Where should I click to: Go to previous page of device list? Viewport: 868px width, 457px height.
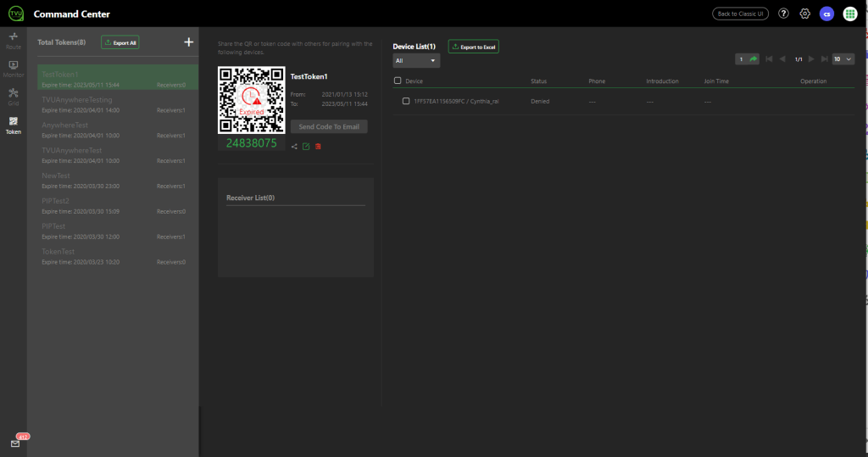point(782,59)
